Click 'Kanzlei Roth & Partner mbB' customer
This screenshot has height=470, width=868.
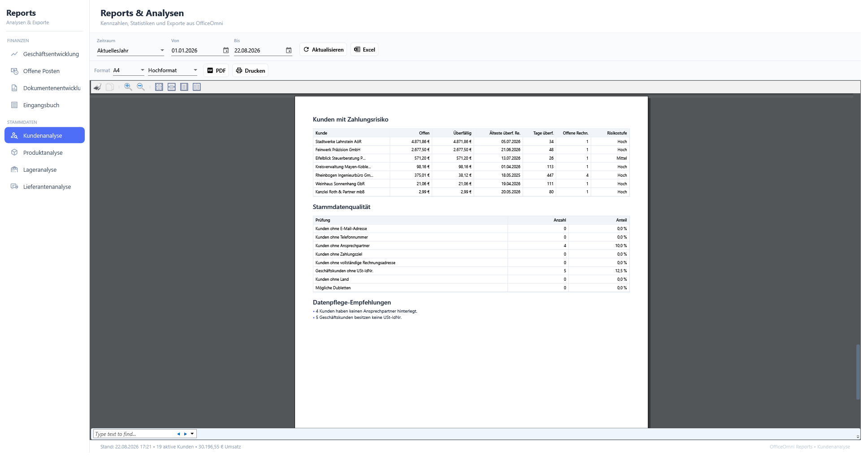340,192
